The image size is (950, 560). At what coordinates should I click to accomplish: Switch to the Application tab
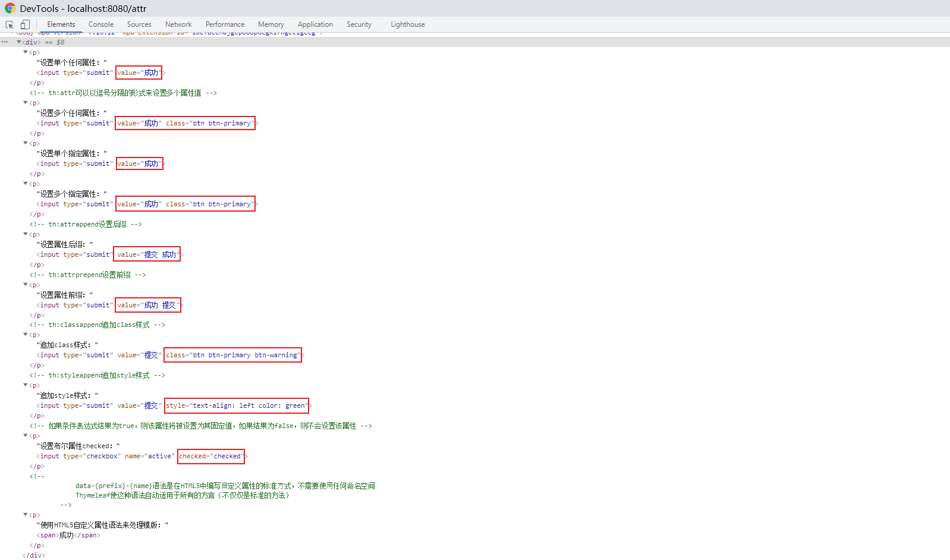[x=315, y=24]
